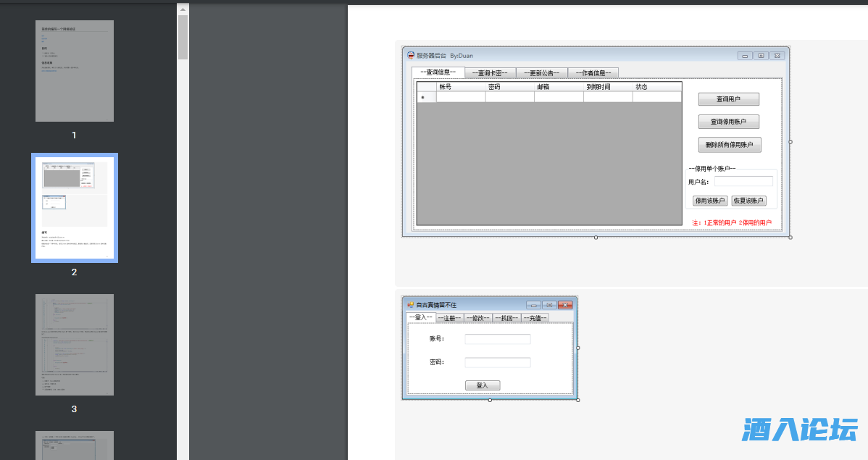This screenshot has width=868, height=460.
Task: Click the 酒入论坛 watermark logo
Action: (799, 430)
